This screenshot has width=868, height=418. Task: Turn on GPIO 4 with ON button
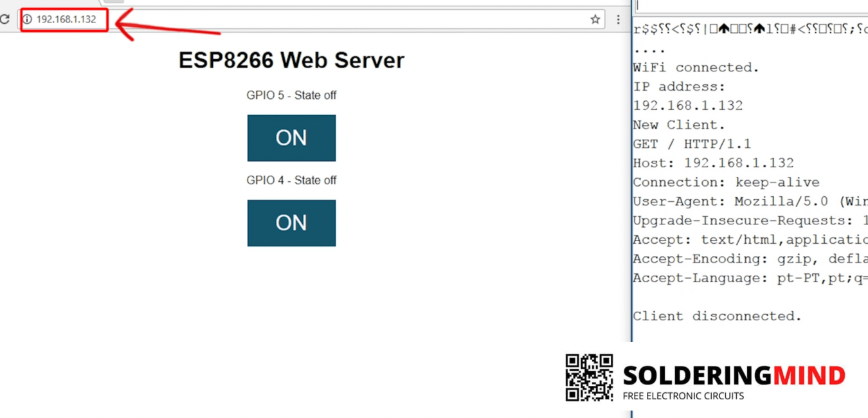291,223
